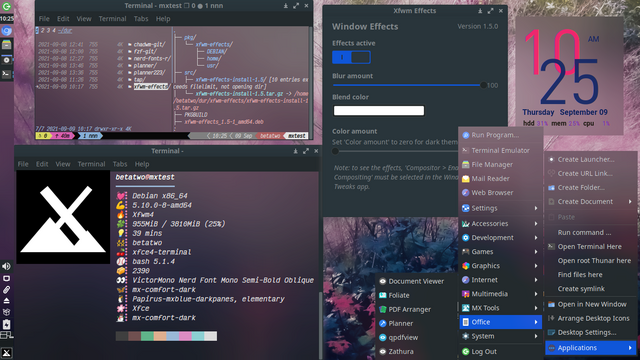Screen dimensions: 640x360
Task: Open the package updater box icon
Action: (6, 312)
